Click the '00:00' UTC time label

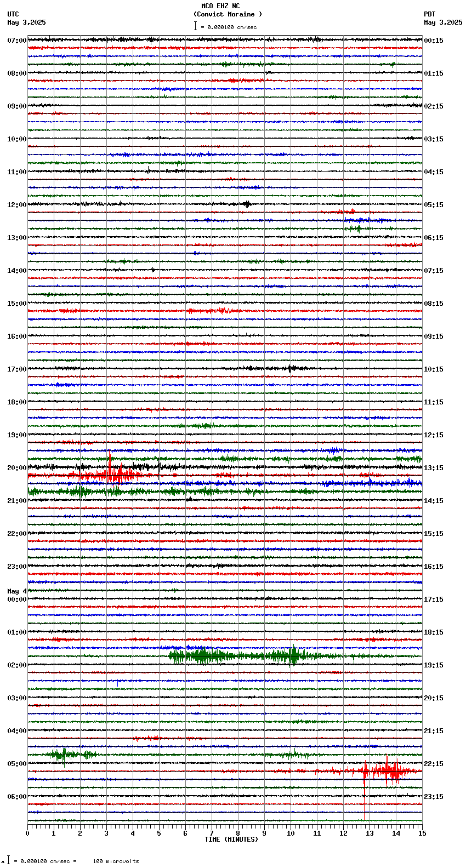coord(17,599)
